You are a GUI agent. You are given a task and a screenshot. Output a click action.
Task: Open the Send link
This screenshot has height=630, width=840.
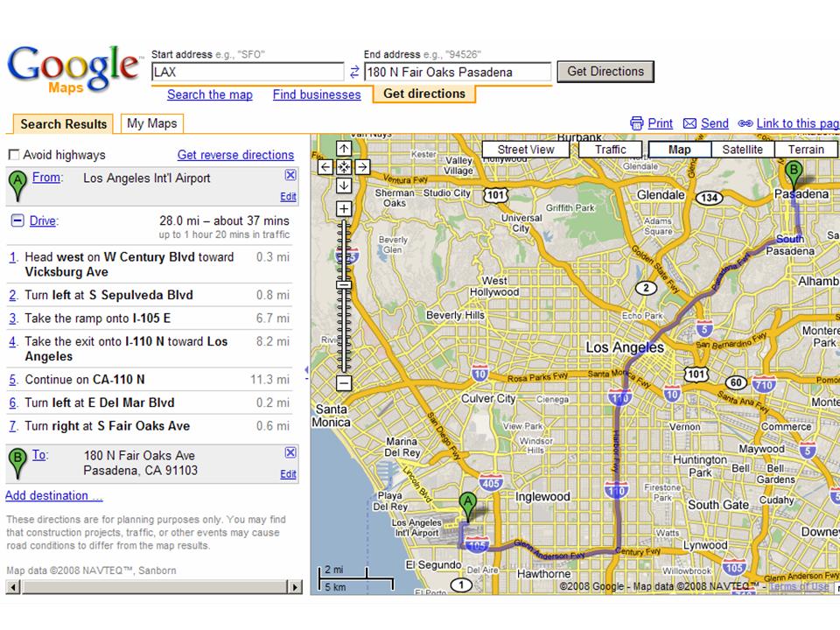click(x=715, y=123)
